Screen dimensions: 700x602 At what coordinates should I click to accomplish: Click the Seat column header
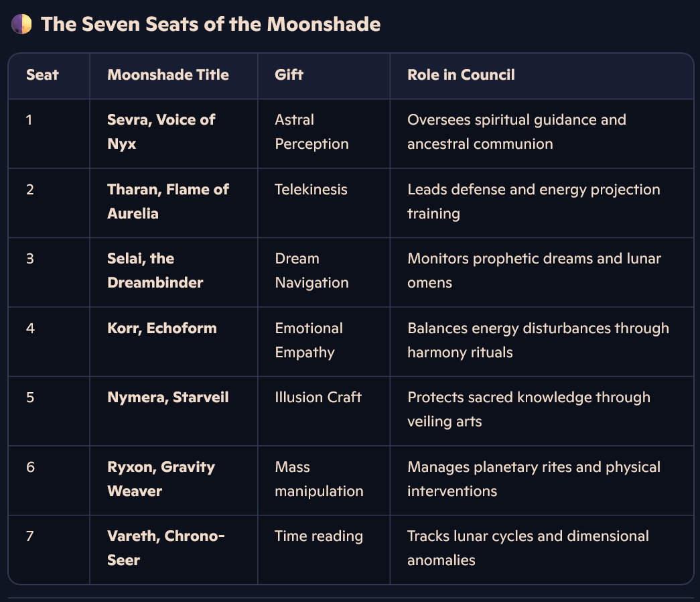click(x=42, y=74)
